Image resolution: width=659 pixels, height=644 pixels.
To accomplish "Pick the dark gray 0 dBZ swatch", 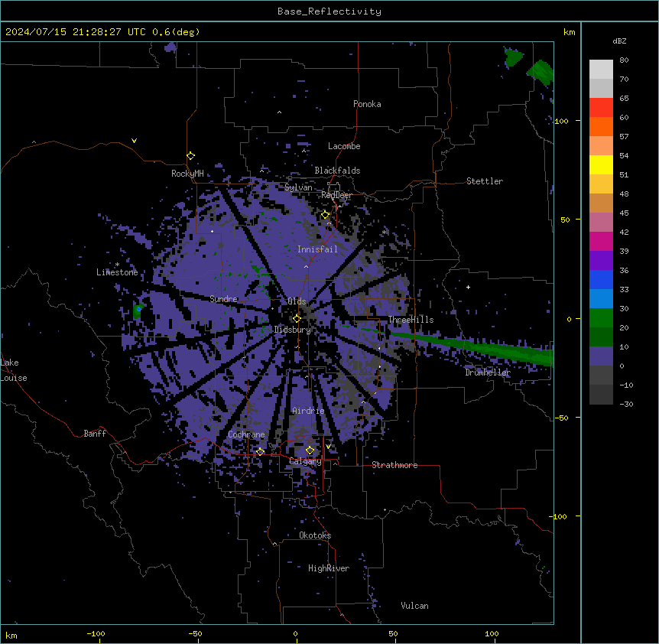I will [601, 376].
